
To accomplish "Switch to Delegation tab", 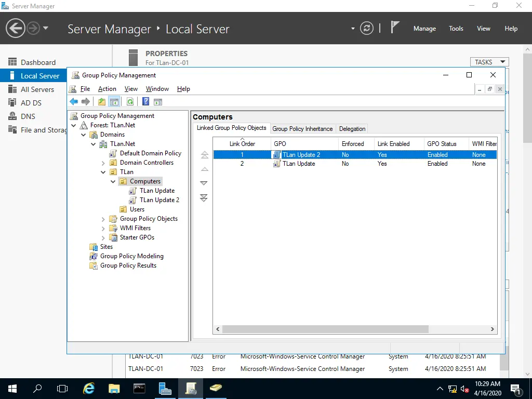I will coord(352,129).
